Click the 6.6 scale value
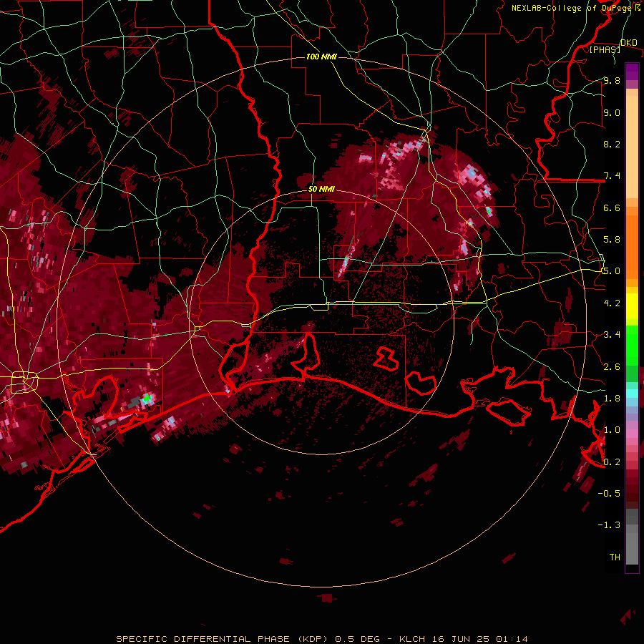 point(612,208)
